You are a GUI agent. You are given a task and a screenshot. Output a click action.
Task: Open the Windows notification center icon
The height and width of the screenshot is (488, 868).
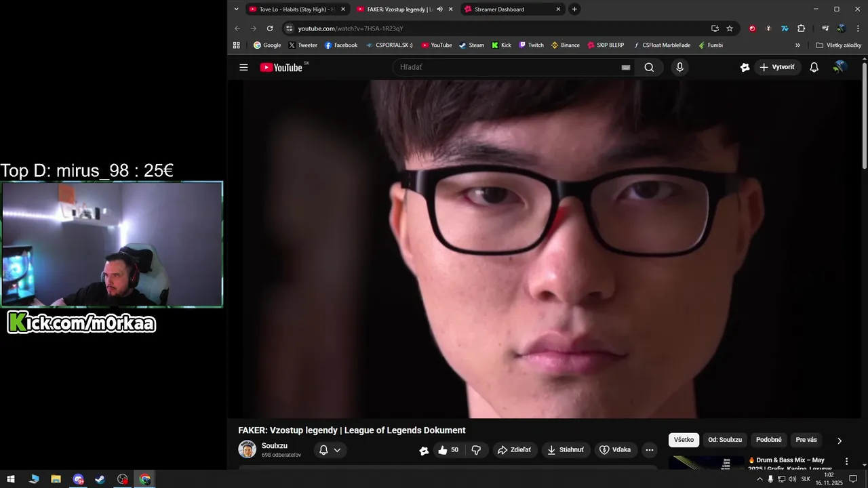click(853, 479)
